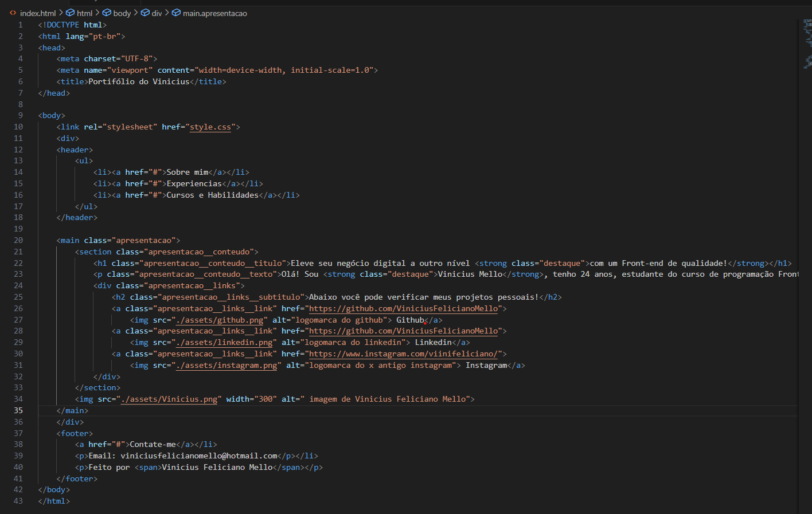The width and height of the screenshot is (812, 514).
Task: Follow the github.com link on line 28
Action: 404,331
